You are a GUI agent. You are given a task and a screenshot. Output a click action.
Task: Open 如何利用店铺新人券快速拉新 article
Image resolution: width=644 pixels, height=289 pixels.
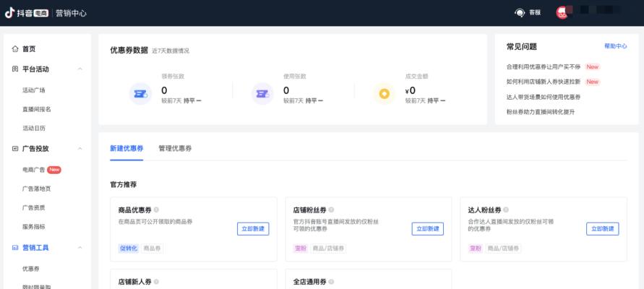point(544,82)
